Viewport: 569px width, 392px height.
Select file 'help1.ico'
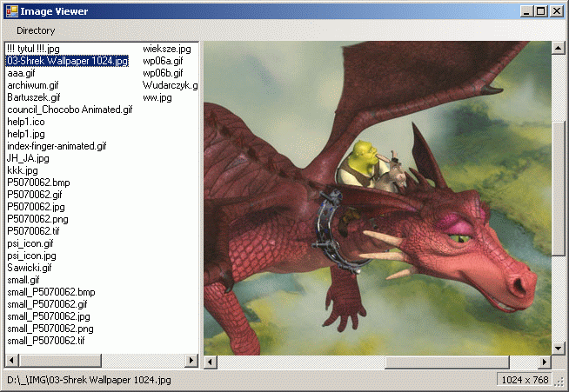coord(26,122)
